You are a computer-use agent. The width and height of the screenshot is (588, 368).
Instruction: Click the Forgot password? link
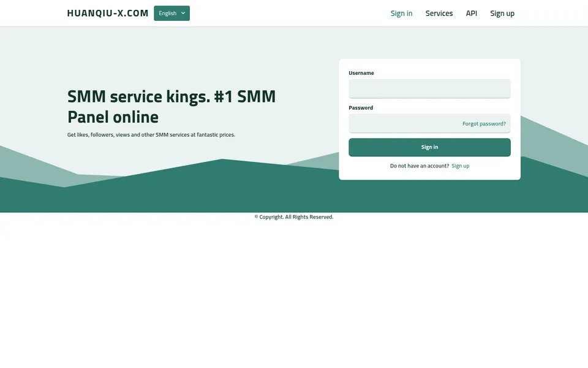click(484, 123)
